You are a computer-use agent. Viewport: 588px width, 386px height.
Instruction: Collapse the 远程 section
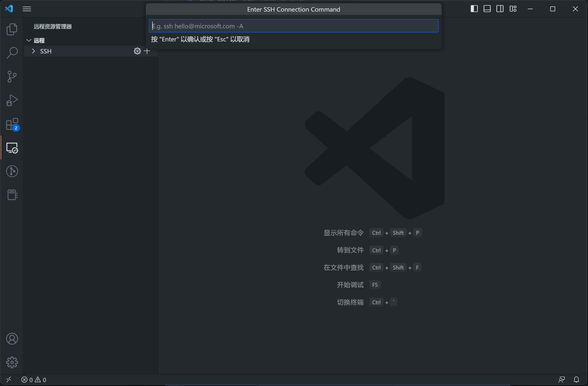[x=29, y=40]
